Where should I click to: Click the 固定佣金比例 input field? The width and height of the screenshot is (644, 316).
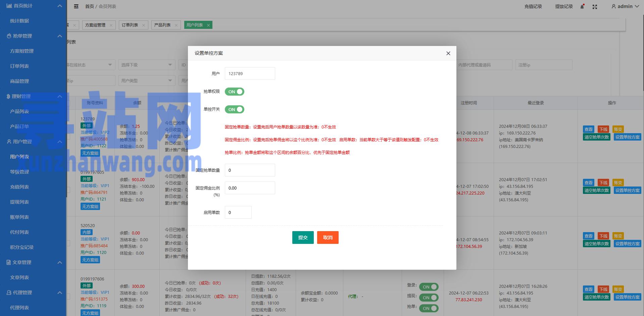250,188
